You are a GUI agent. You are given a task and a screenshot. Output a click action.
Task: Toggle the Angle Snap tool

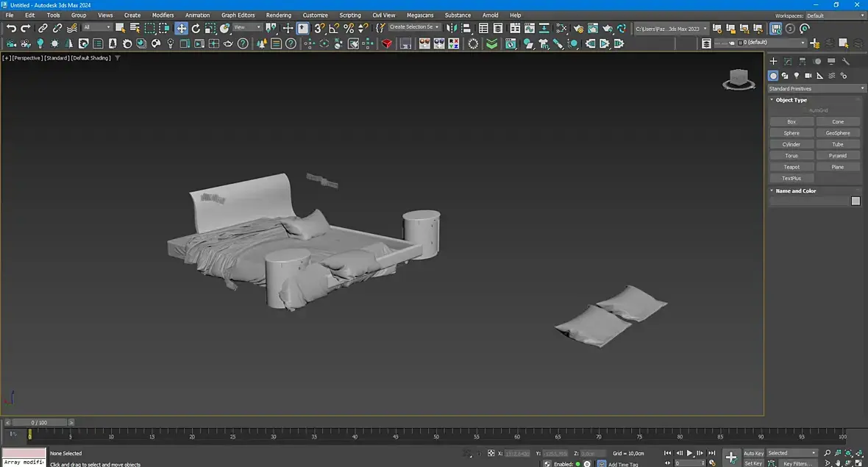(334, 28)
